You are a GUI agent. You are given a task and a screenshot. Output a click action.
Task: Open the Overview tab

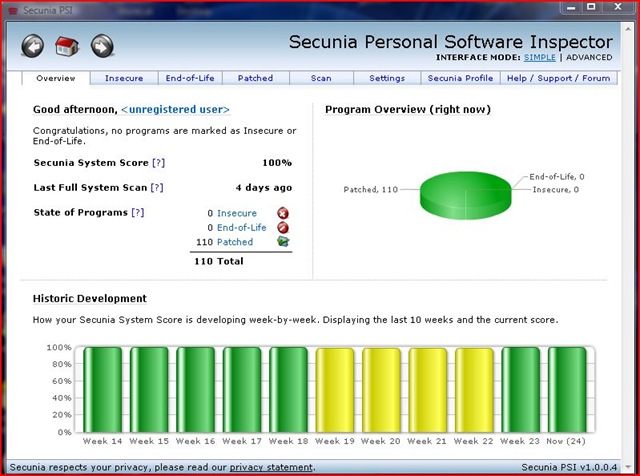[56, 78]
